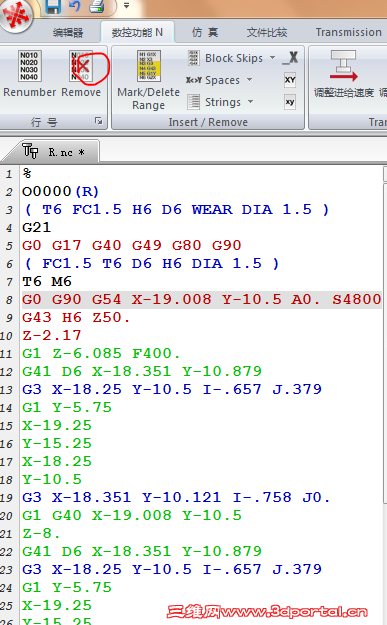Click the Block Skips label text
387x625 pixels.
pyautogui.click(x=234, y=58)
